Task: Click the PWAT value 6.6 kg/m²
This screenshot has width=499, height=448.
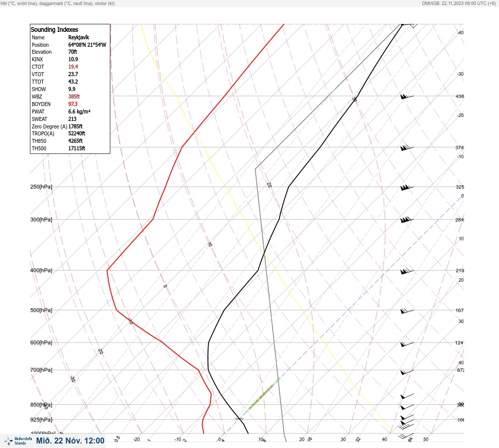Action: click(79, 112)
